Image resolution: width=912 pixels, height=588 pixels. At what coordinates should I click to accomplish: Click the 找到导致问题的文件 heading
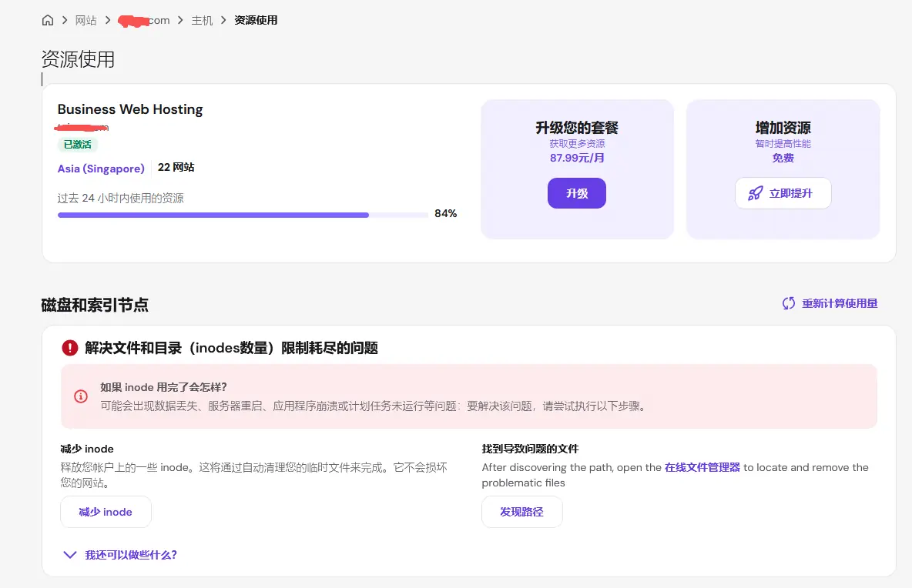[531, 449]
